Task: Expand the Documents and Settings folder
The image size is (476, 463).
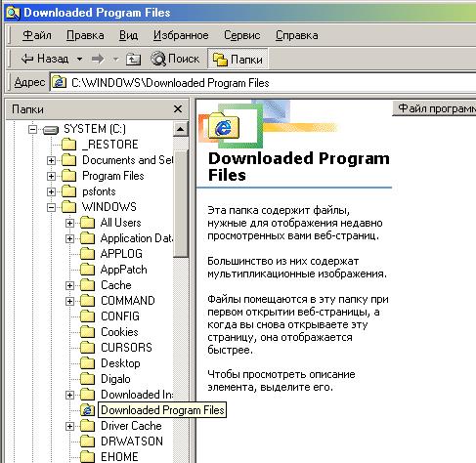Action: pyautogui.click(x=51, y=160)
